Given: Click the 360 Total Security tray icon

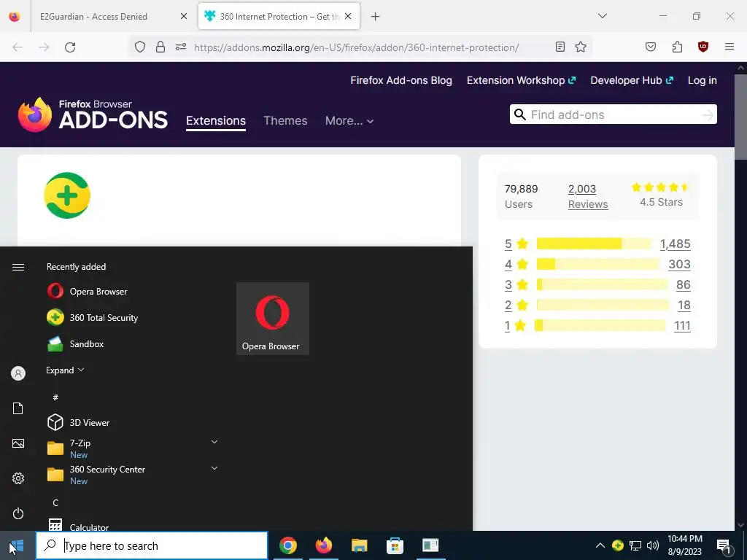Looking at the screenshot, I should [x=618, y=545].
